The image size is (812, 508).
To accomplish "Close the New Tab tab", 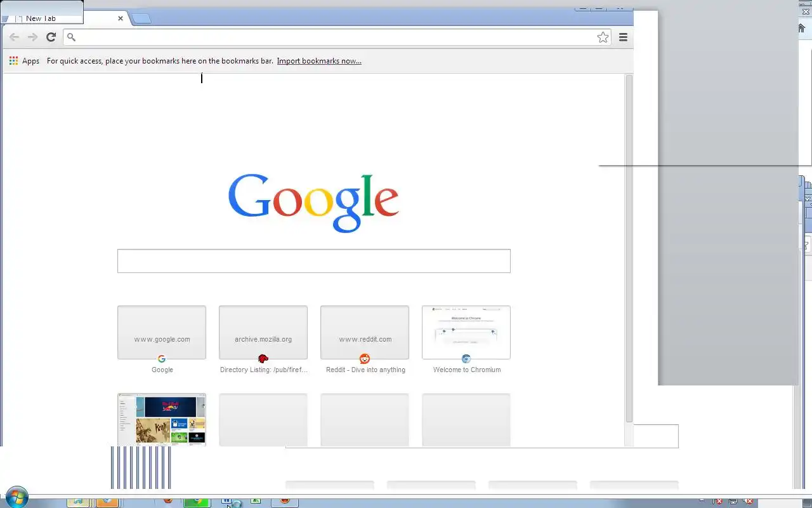I will click(121, 18).
